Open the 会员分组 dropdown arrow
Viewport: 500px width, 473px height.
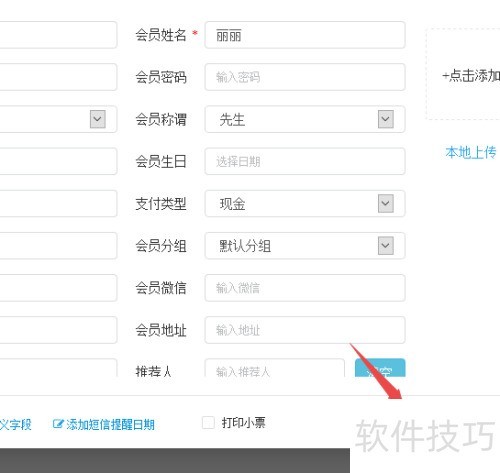click(386, 246)
